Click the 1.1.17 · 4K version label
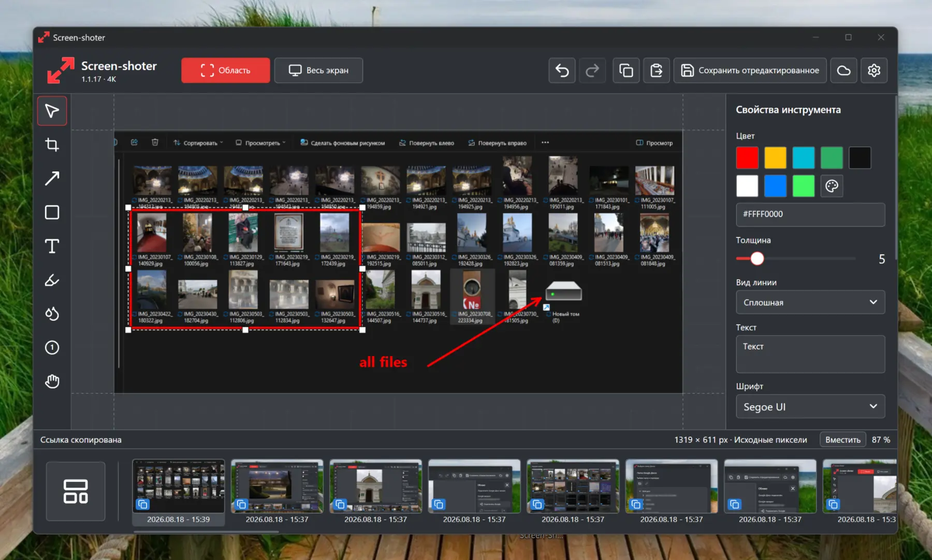The image size is (932, 560). coord(98,79)
